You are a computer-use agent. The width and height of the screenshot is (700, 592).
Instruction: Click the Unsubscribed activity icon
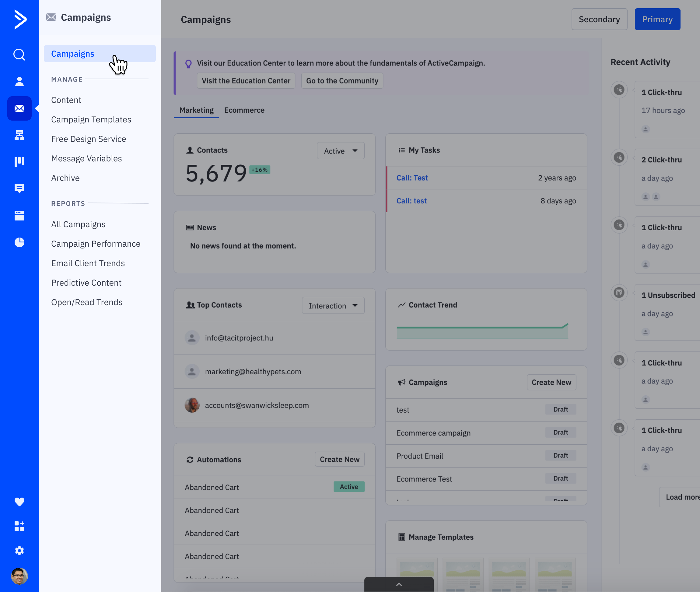(x=619, y=293)
